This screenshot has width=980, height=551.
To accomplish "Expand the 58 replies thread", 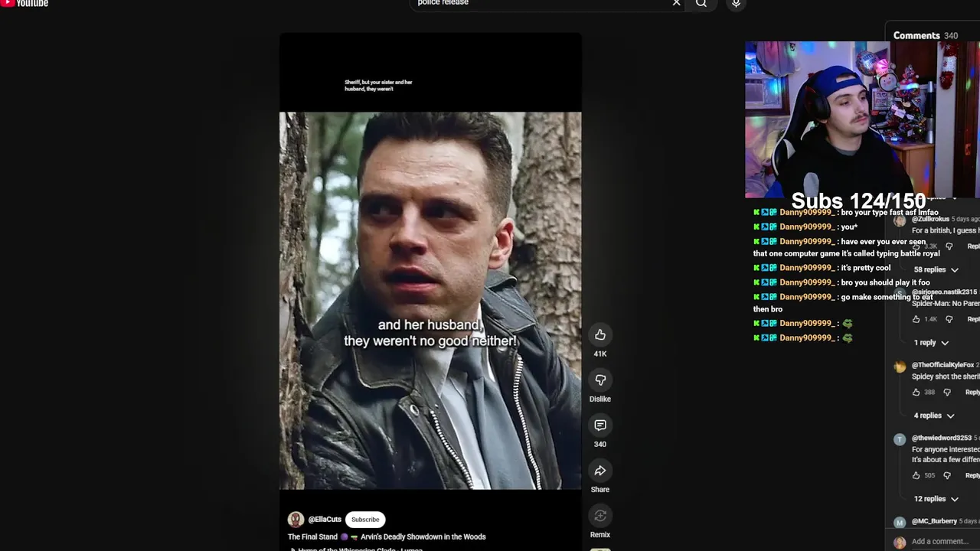I will pyautogui.click(x=936, y=269).
